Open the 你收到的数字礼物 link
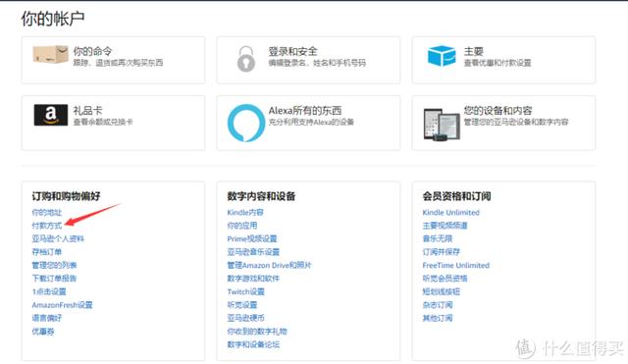The image size is (628, 364). [257, 332]
